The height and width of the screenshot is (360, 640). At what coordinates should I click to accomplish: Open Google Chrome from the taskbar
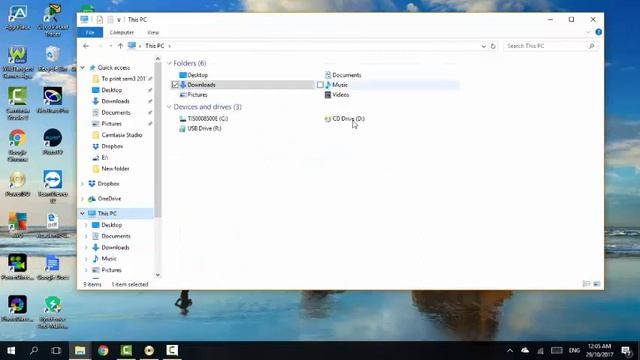103,351
